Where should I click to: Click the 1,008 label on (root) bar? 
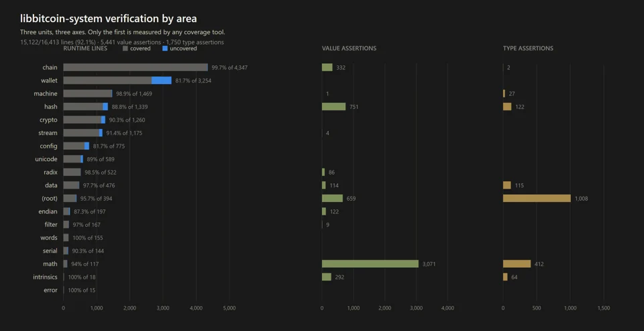click(582, 199)
